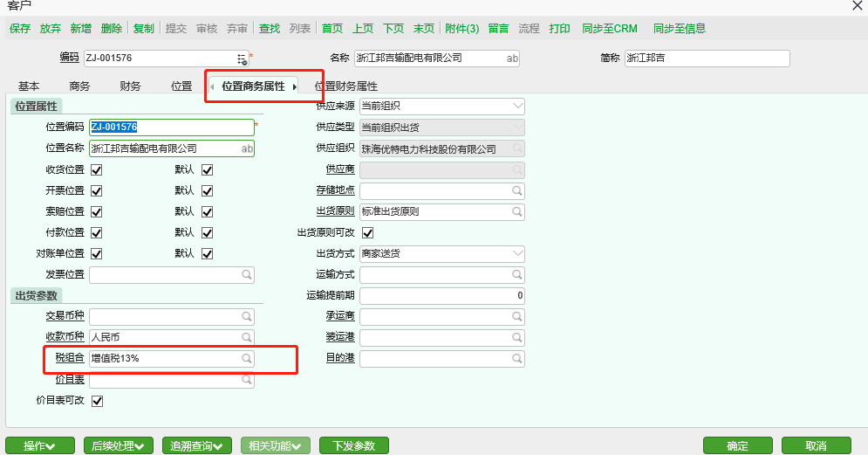
Task: Click the search icon in 税组合 field
Action: (247, 359)
